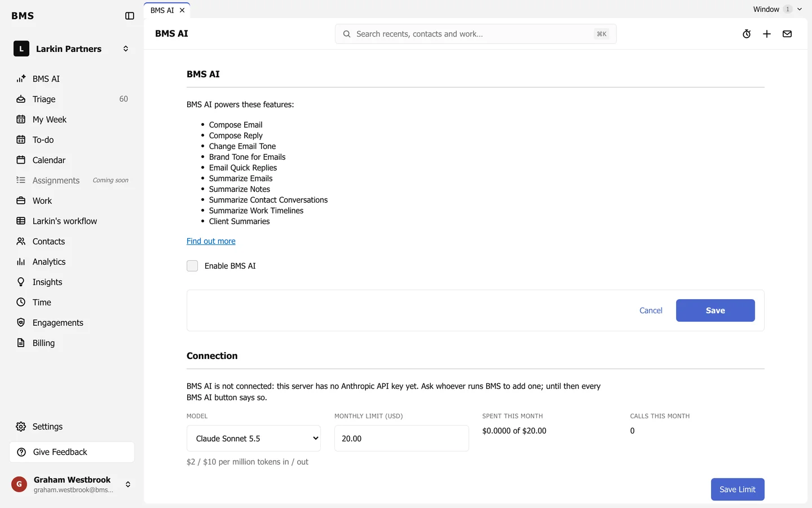Click graham.westbrook email address text
This screenshot has width=812, height=508.
(x=73, y=490)
